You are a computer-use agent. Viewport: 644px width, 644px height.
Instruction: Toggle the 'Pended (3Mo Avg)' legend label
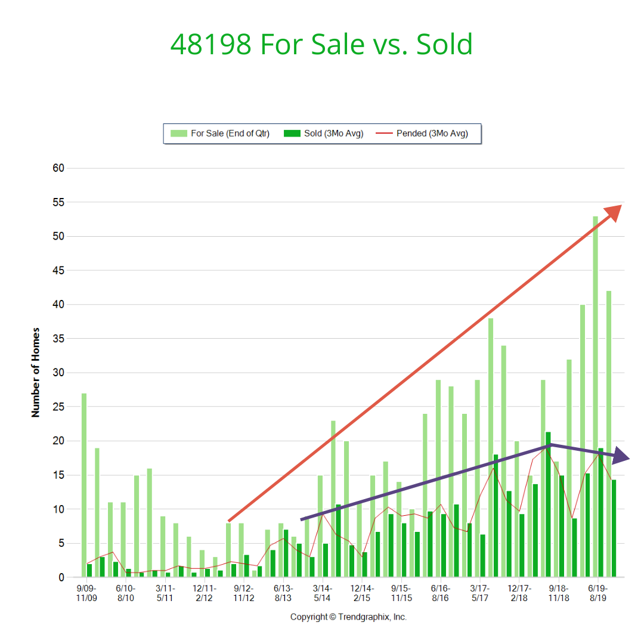coord(432,134)
